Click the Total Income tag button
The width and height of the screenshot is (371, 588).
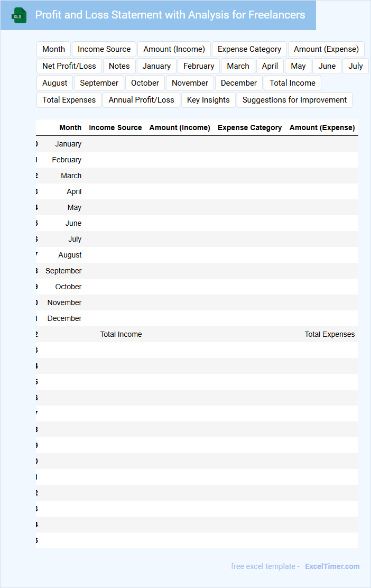pyautogui.click(x=293, y=83)
